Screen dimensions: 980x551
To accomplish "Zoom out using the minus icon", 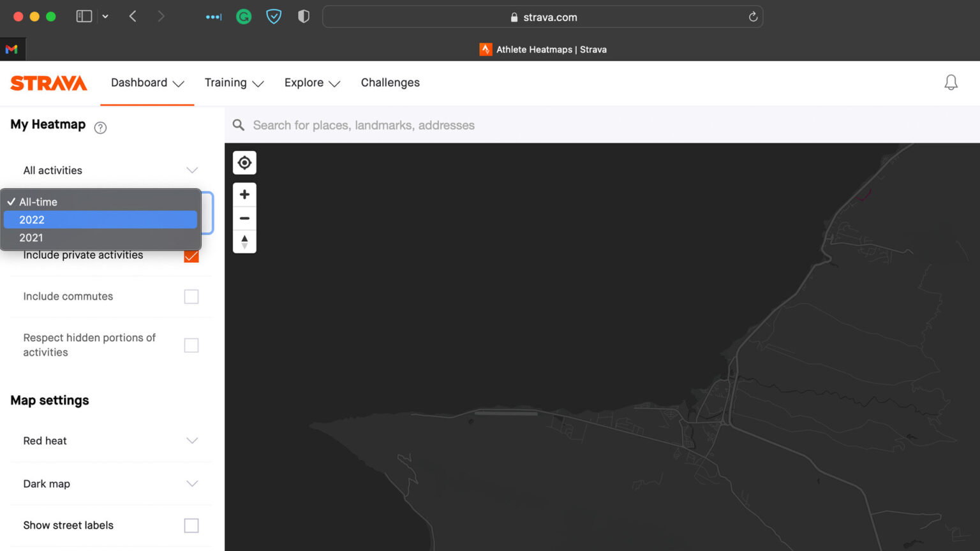I will click(244, 217).
